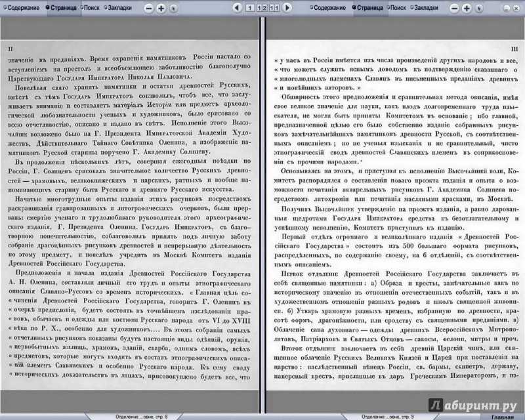Open the left pane's Содержание tab
525x420 pixels.
coord(22,8)
